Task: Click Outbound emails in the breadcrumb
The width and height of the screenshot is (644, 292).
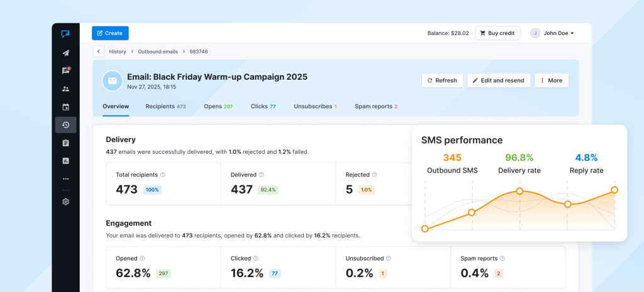Action: click(158, 51)
